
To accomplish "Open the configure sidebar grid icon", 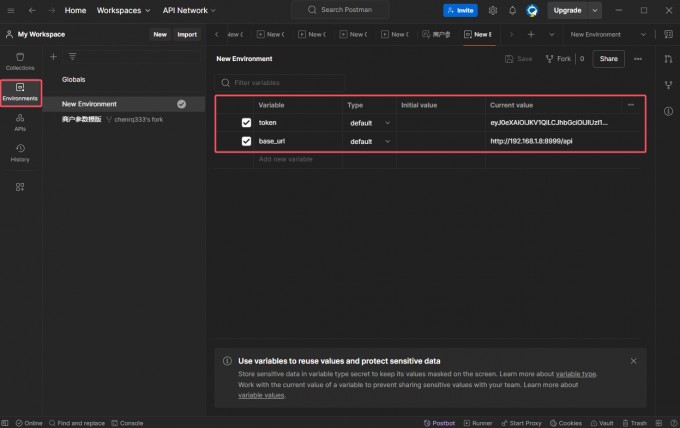I will click(20, 187).
